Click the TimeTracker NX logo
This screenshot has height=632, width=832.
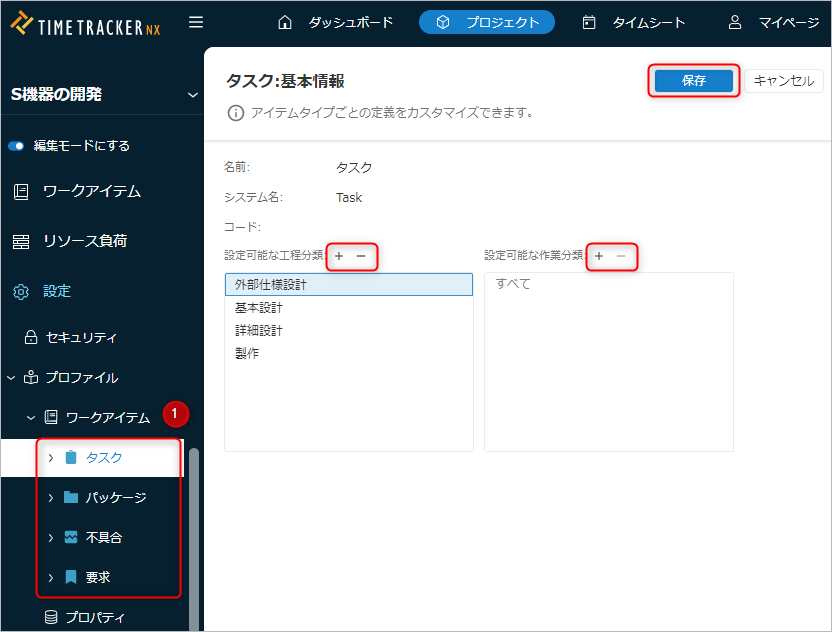point(86,23)
